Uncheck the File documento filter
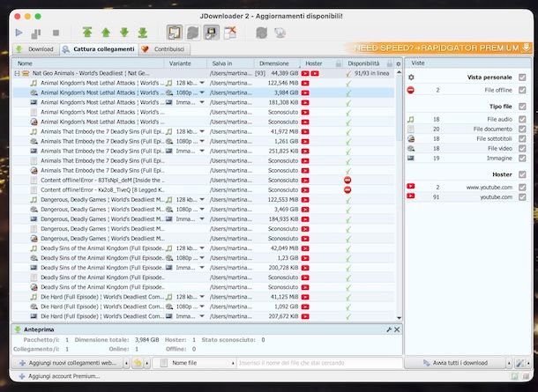The width and height of the screenshot is (538, 392). tap(522, 129)
